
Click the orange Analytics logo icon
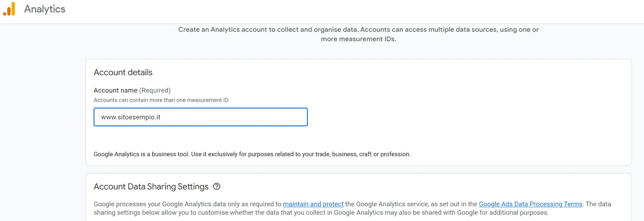click(9, 9)
